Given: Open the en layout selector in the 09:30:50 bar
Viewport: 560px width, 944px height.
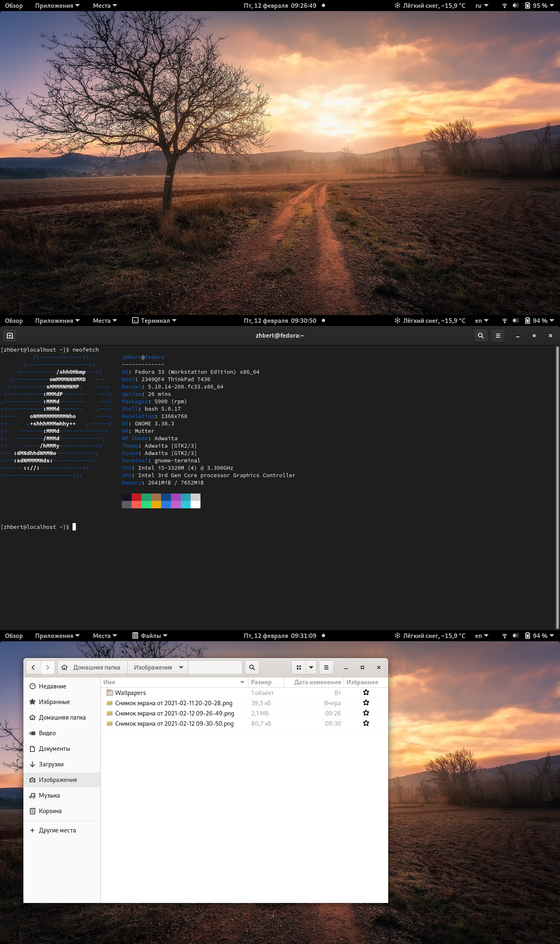Looking at the screenshot, I should tap(482, 321).
